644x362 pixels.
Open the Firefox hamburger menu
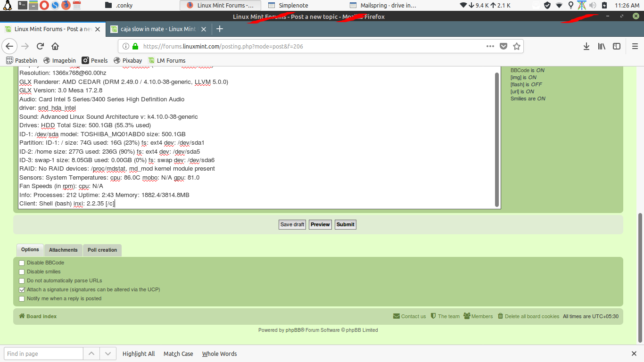[x=635, y=46]
